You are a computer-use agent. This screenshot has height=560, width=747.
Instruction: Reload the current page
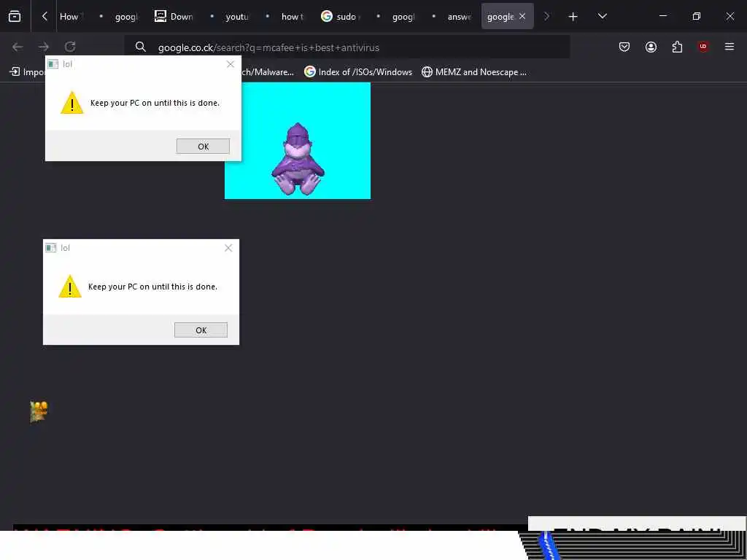pyautogui.click(x=70, y=47)
